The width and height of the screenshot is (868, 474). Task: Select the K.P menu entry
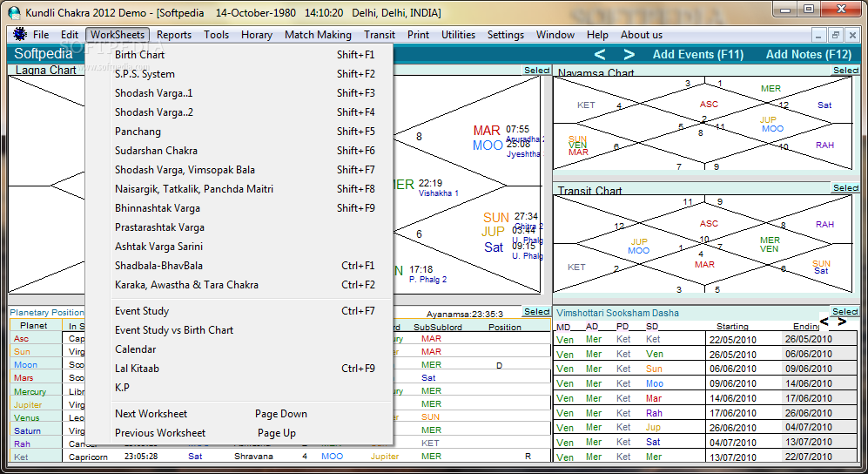239,388
